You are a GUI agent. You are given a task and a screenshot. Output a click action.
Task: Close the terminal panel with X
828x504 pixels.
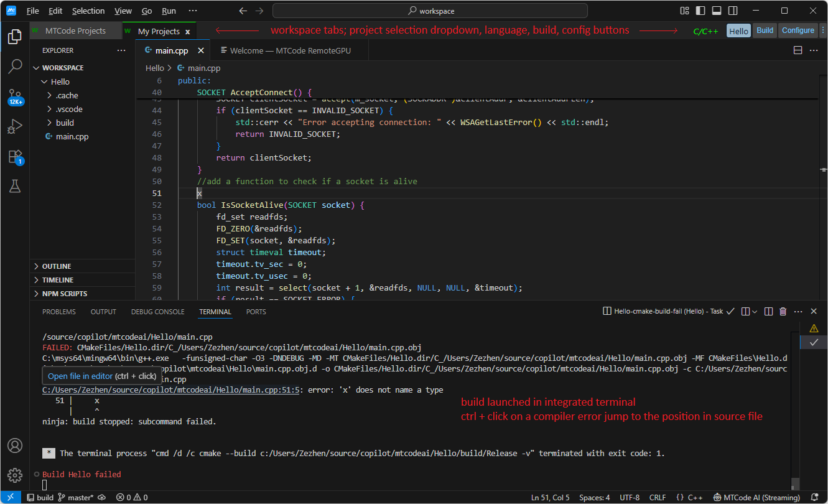coord(814,311)
